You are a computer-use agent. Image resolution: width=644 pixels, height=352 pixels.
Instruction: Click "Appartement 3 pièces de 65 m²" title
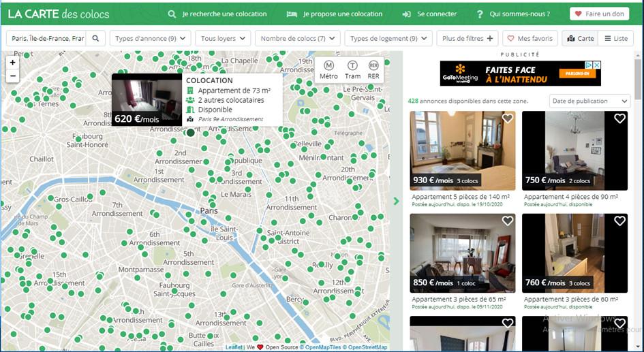click(x=459, y=300)
